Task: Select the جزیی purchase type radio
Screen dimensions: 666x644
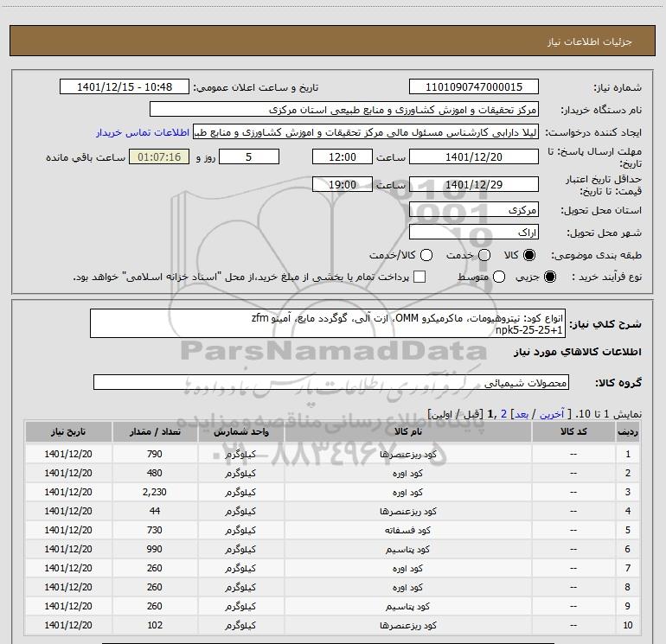Action: click(550, 277)
